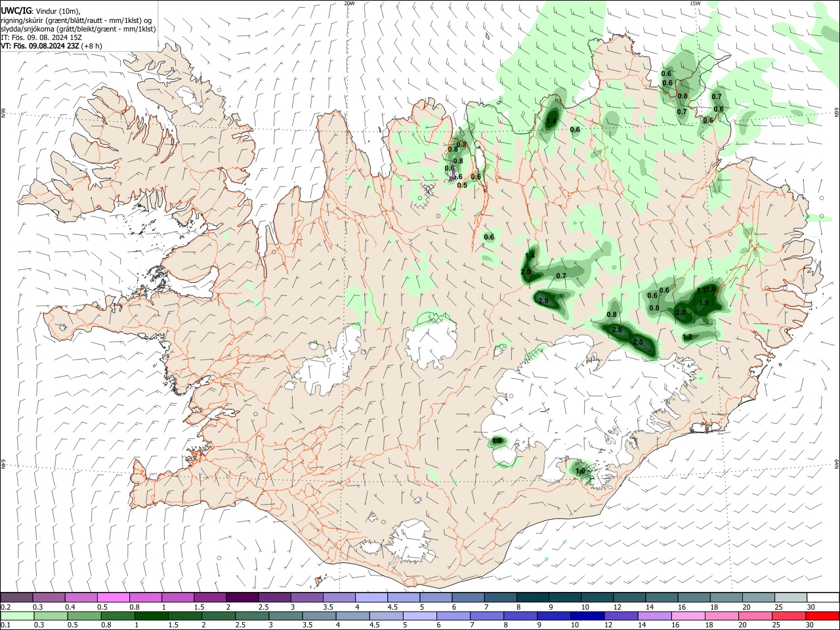The height and width of the screenshot is (630, 840).
Task: Click the 15W longitude label
Action: (695, 3)
